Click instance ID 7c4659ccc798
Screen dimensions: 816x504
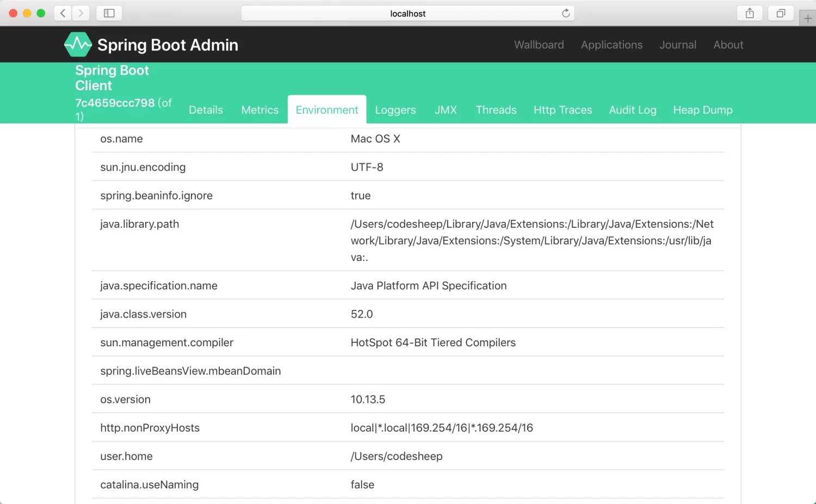[x=115, y=103]
